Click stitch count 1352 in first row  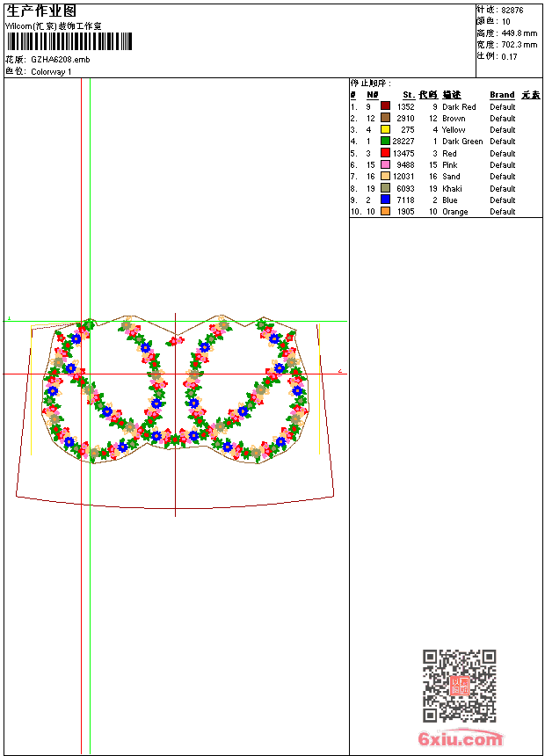tap(405, 107)
